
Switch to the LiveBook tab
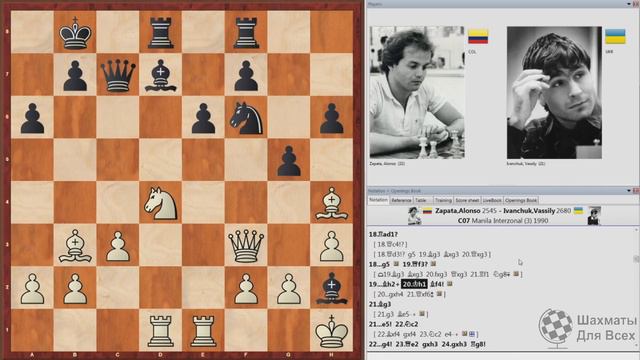492,200
